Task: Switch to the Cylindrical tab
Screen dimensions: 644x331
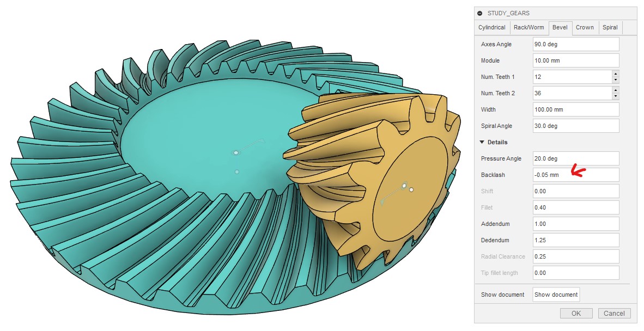Action: 491,27
